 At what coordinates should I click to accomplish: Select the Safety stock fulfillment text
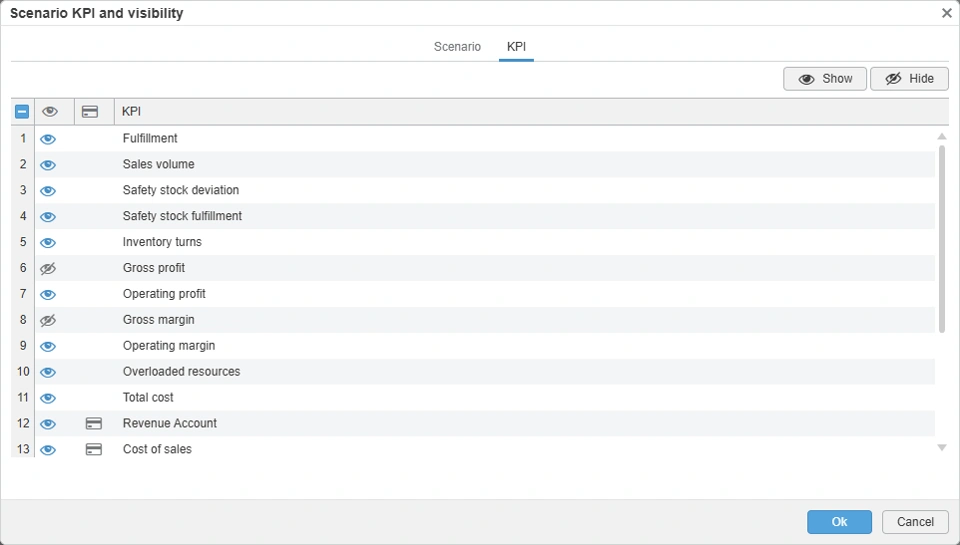click(x=182, y=216)
